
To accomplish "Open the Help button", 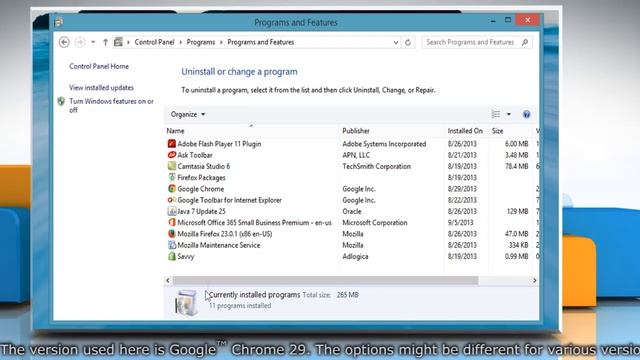I will (x=527, y=114).
